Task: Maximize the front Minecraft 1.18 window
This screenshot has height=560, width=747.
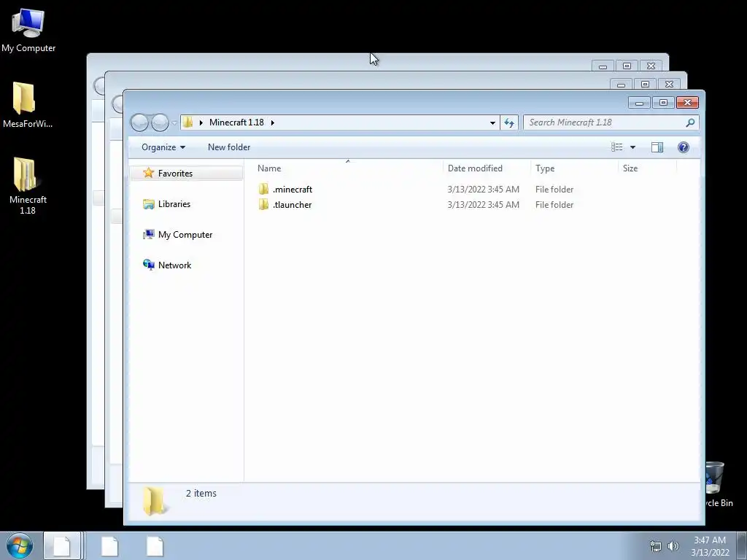Action: [663, 102]
